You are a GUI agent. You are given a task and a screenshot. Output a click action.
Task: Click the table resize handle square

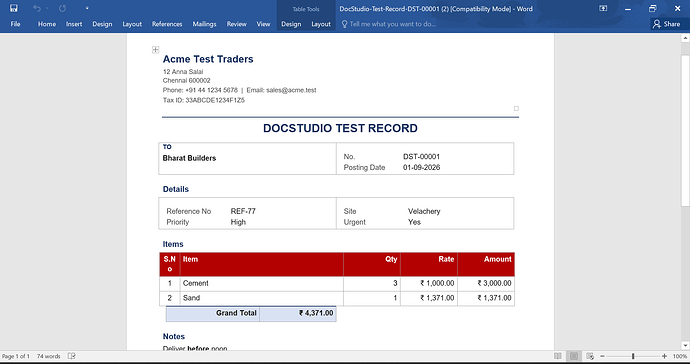tap(516, 108)
